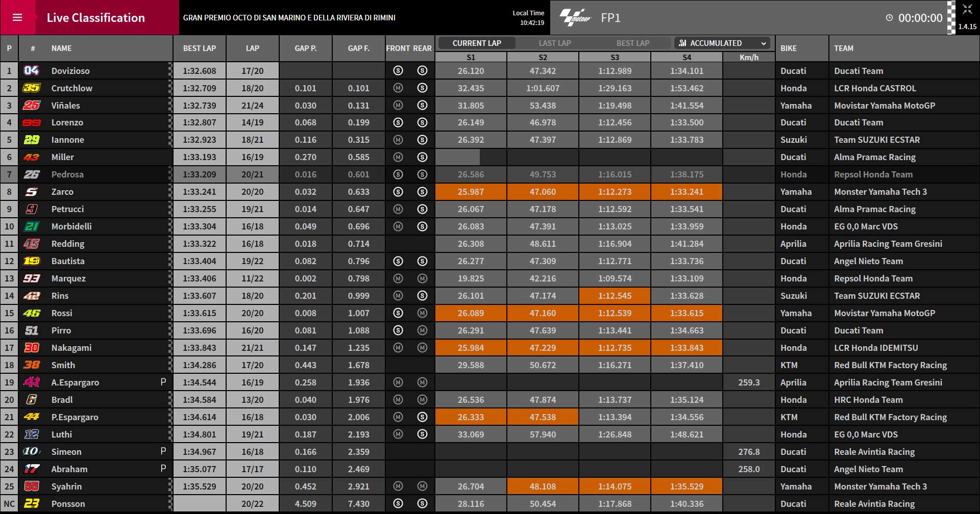
Task: Click Crutchlow's number 35 badge
Action: [x=31, y=88]
